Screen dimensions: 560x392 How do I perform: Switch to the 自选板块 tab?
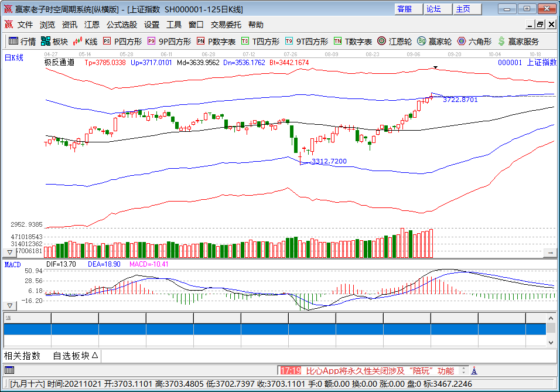pos(76,356)
